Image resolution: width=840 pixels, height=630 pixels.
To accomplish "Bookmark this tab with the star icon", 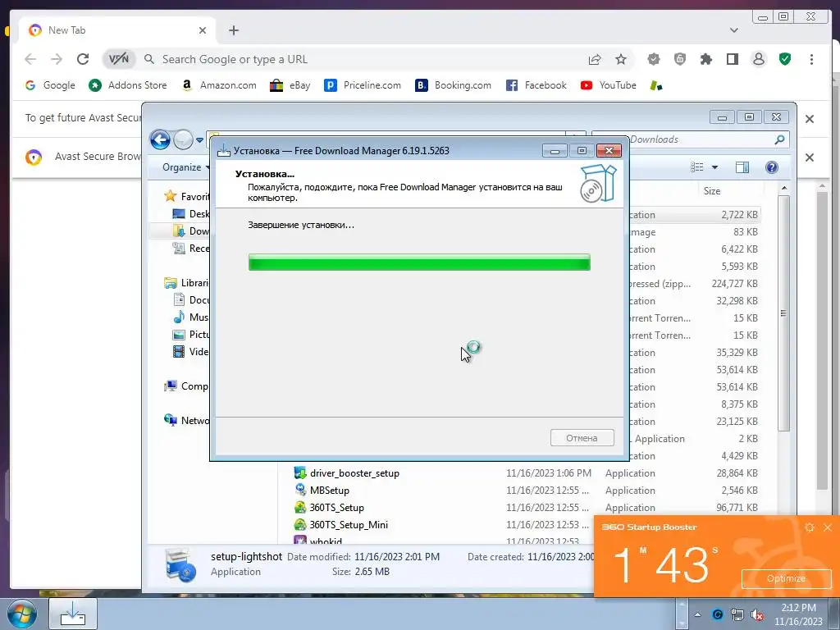I will pyautogui.click(x=621, y=59).
